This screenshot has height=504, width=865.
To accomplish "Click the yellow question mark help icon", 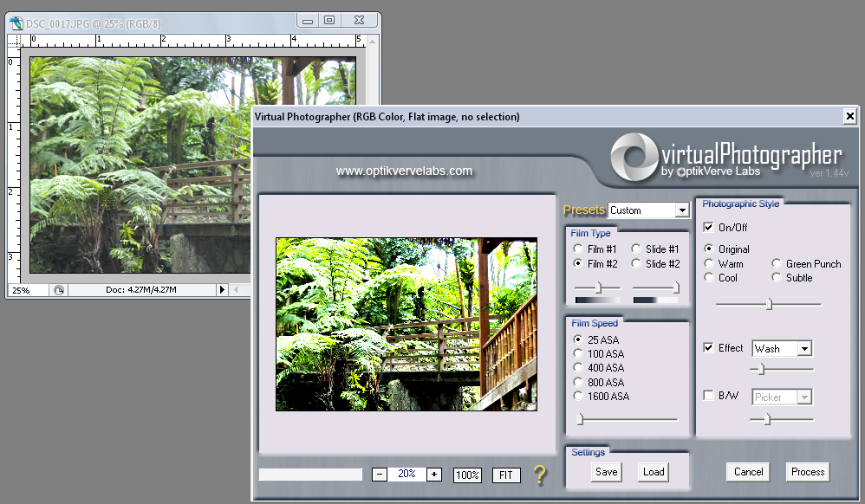I will 538,475.
